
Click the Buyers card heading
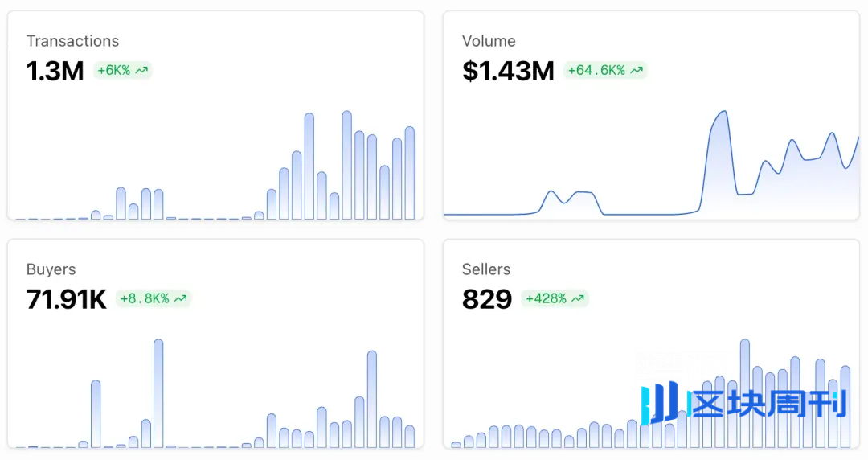pyautogui.click(x=51, y=269)
